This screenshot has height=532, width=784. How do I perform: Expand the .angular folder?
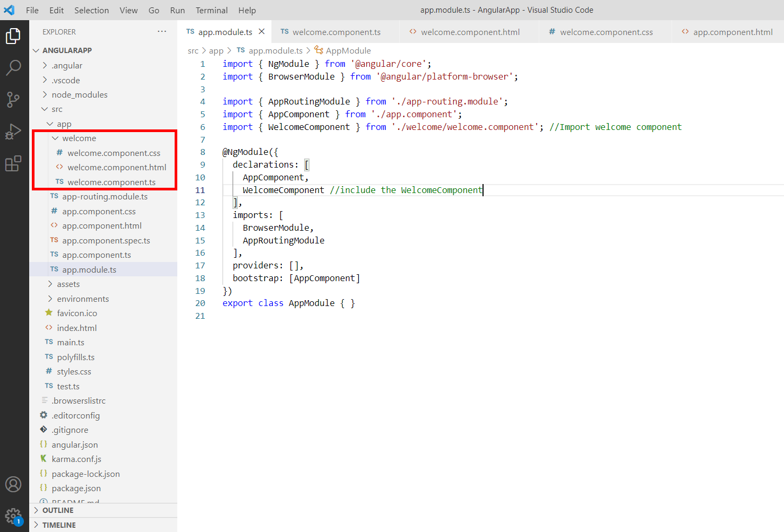(x=45, y=65)
